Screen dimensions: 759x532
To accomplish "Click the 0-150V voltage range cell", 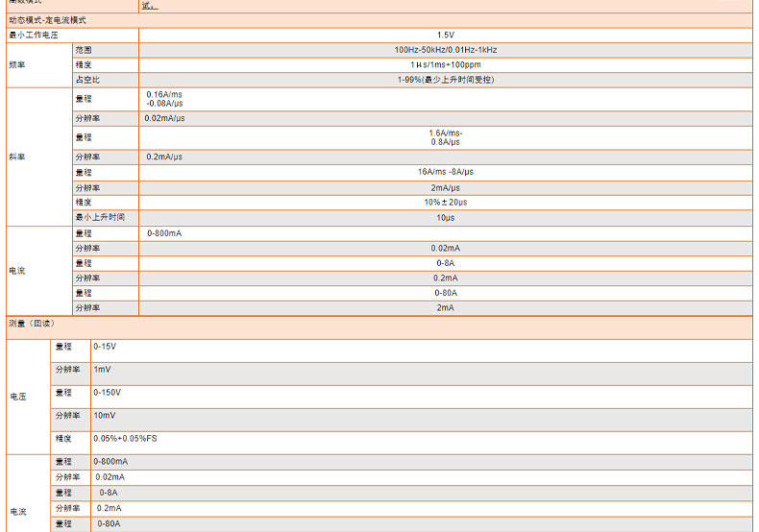I will [107, 392].
